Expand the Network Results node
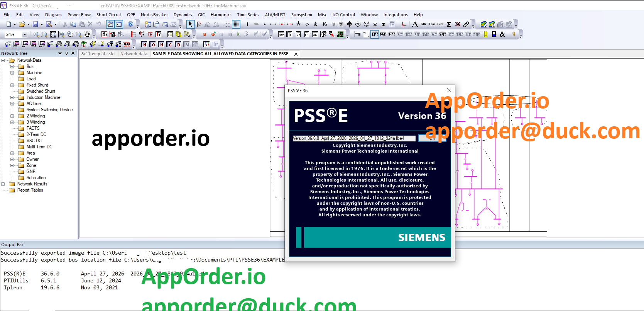This screenshot has width=644, height=311. (3, 184)
